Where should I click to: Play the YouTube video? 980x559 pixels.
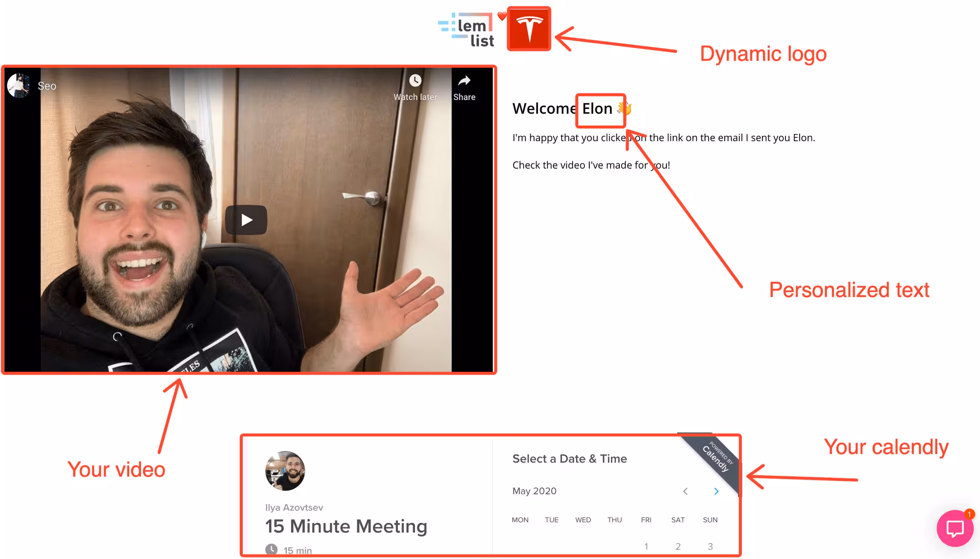point(246,220)
